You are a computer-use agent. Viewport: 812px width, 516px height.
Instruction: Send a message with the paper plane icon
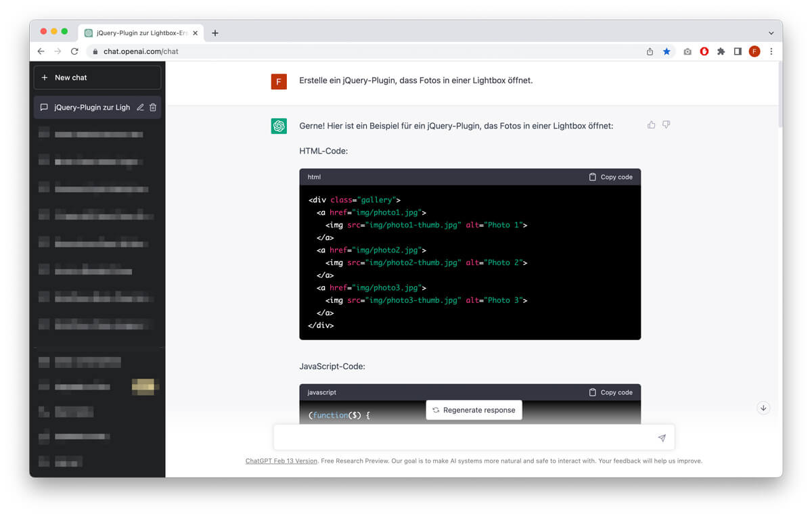(x=661, y=438)
